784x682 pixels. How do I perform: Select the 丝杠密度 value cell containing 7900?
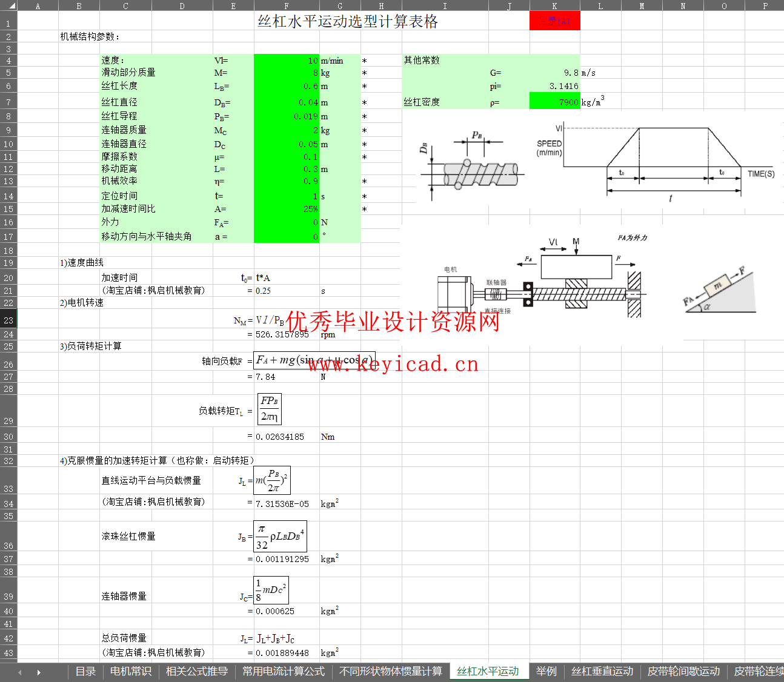tap(554, 102)
